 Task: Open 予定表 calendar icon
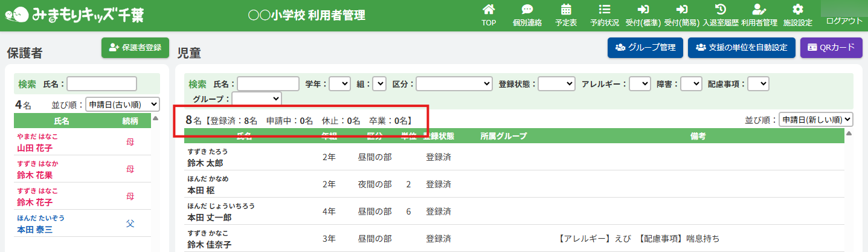(566, 10)
